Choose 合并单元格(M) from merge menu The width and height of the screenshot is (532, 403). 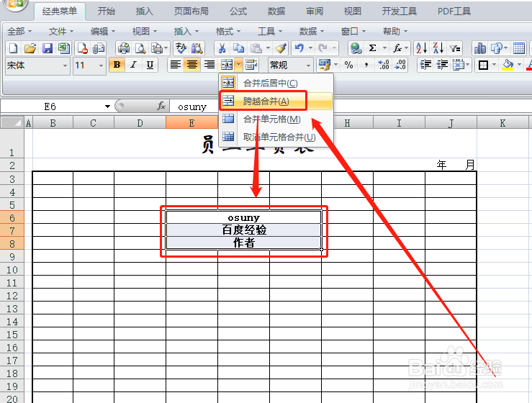[x=276, y=119]
